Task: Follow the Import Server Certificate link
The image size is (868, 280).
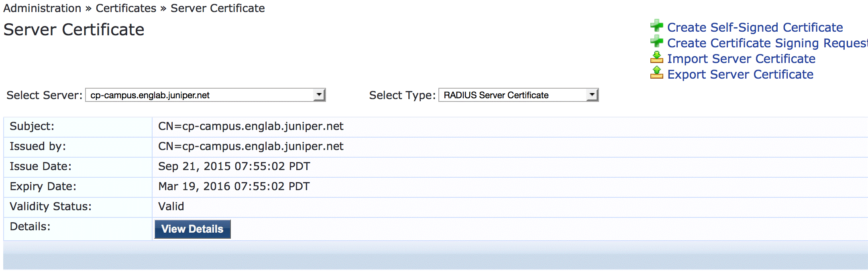Action: (x=741, y=59)
